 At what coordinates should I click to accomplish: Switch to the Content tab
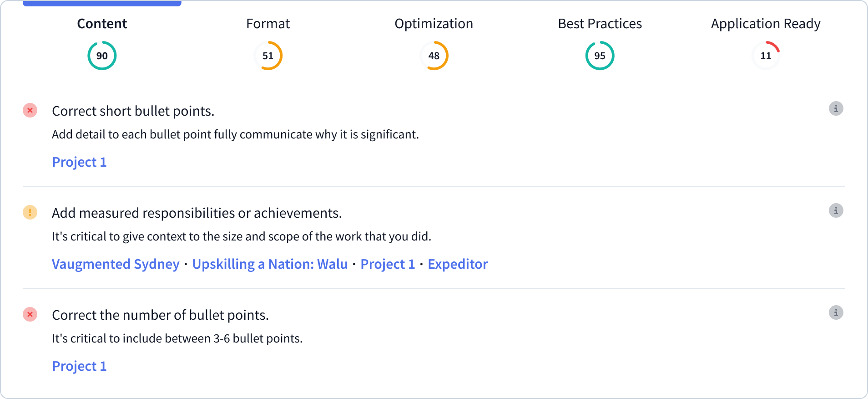pos(102,24)
